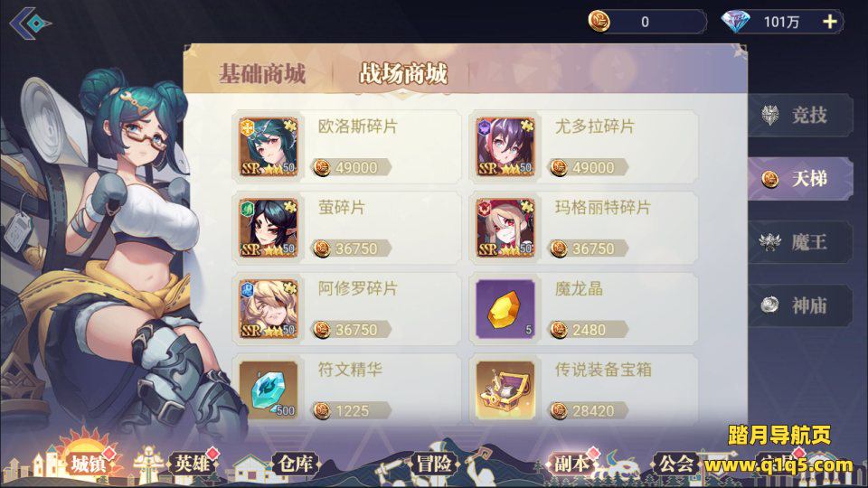This screenshot has width=868, height=488.
Task: Open the 竞技 shop category
Action: 800,115
